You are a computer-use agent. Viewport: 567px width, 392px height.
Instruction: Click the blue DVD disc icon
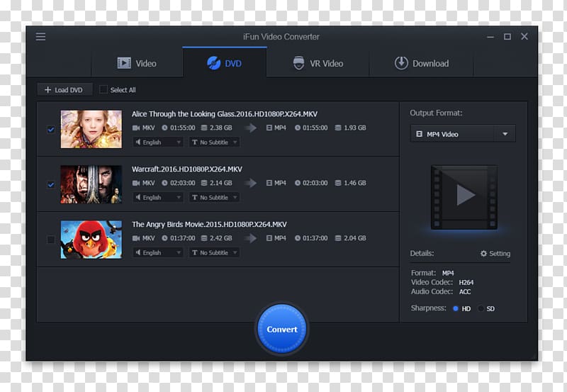coord(214,63)
